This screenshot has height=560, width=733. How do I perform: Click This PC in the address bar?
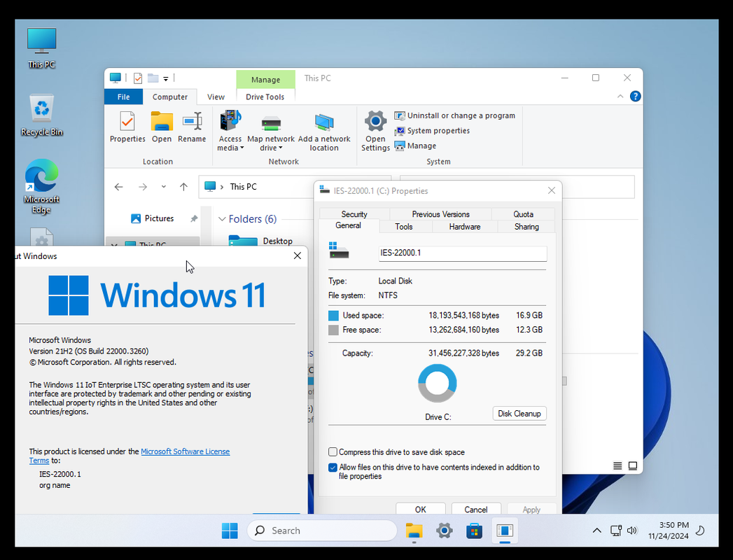(x=243, y=186)
